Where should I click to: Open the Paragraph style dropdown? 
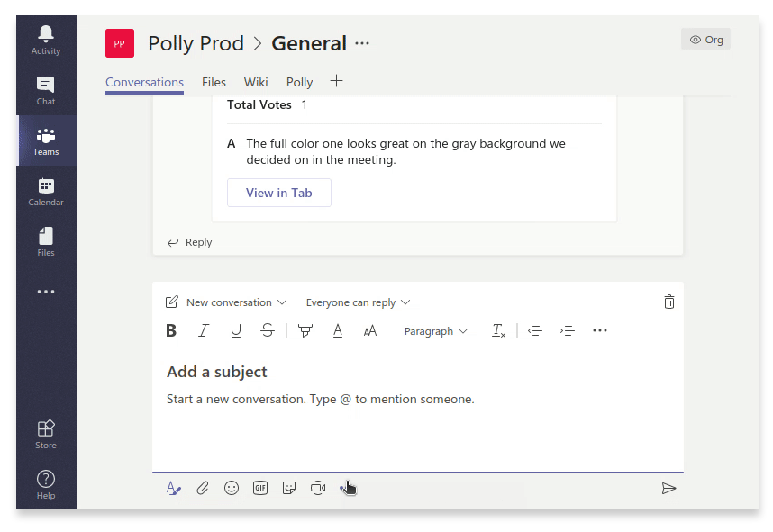click(435, 330)
